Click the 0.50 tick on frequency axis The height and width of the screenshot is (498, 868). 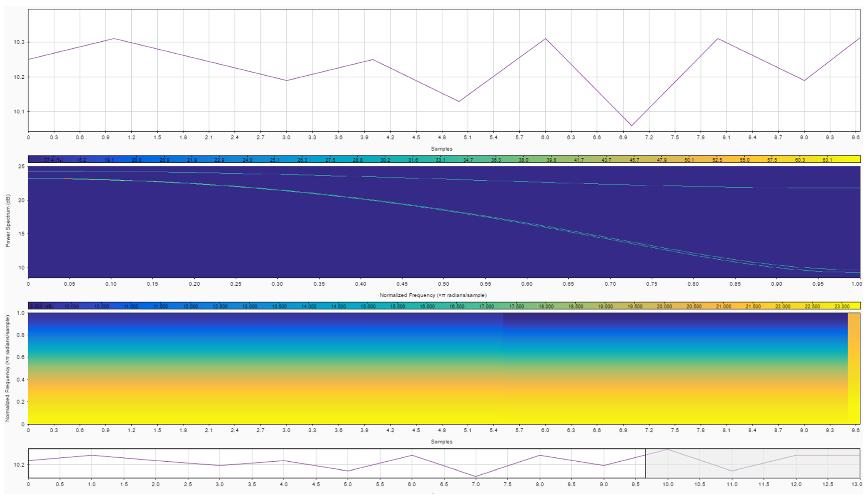coord(443,284)
